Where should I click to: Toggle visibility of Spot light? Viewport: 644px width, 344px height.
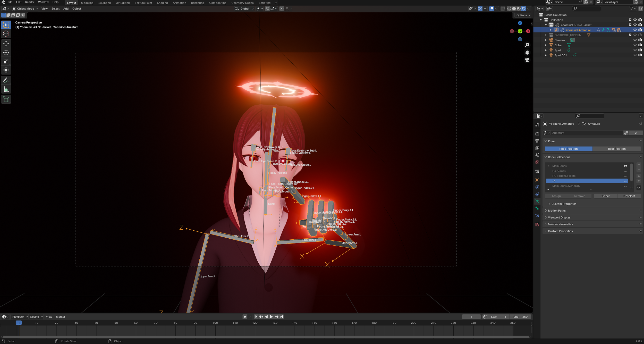click(635, 50)
